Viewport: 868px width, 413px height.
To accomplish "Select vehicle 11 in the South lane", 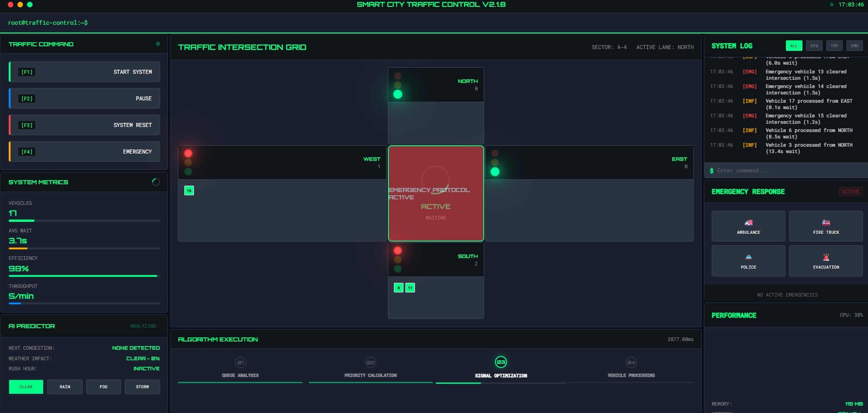I will coord(410,288).
